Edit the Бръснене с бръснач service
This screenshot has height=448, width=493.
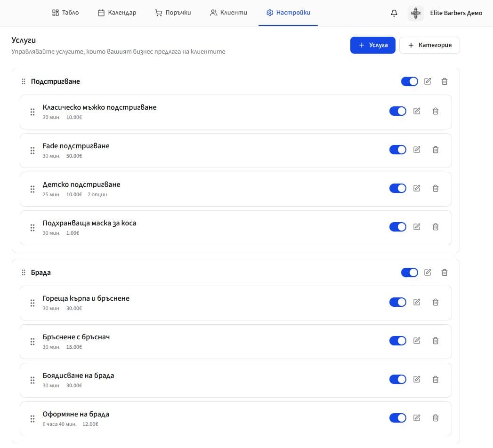(x=417, y=340)
